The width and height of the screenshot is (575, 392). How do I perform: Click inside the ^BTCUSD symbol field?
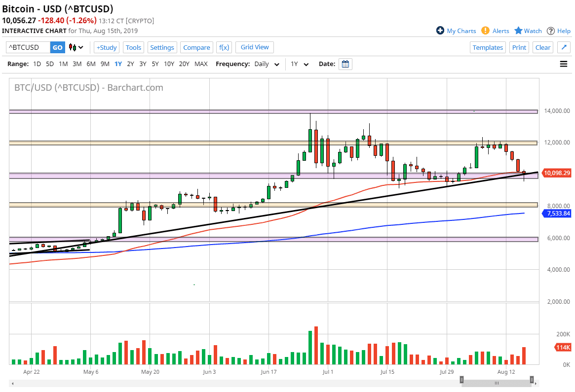(x=27, y=47)
